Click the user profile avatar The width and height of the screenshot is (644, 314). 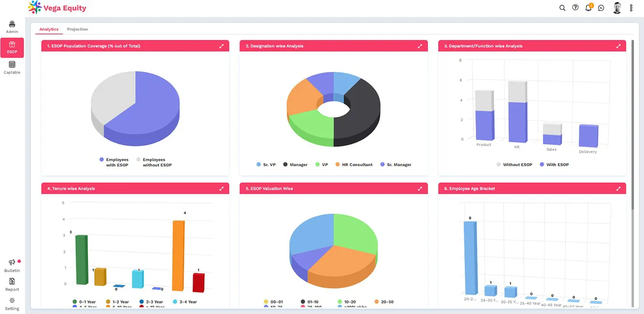(617, 8)
